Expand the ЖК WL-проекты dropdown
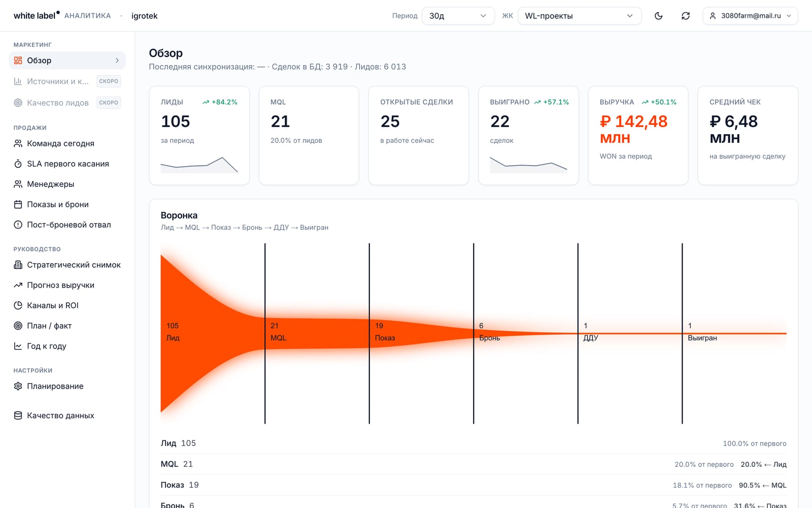Viewport: 812px width, 508px height. click(579, 16)
